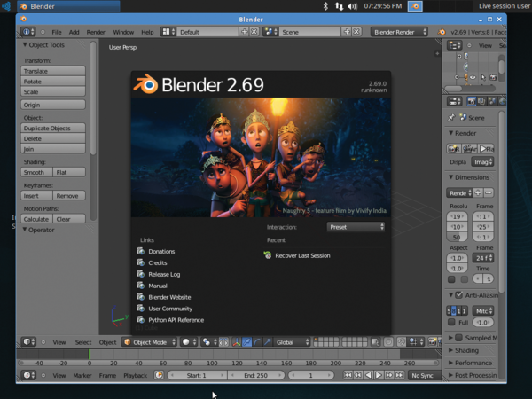The width and height of the screenshot is (532, 399).
Task: Click the pin icon beside Scene
Action: (451, 118)
